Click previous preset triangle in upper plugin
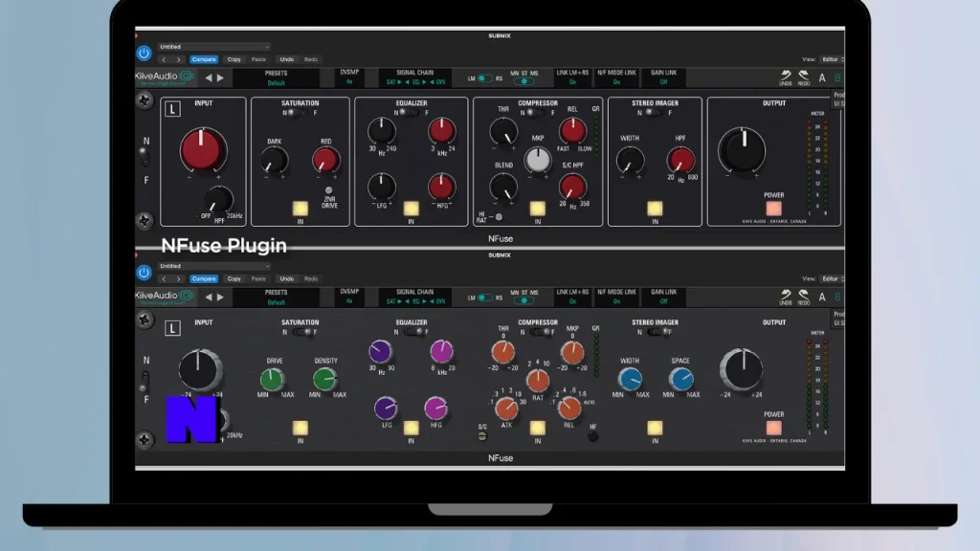 (209, 78)
